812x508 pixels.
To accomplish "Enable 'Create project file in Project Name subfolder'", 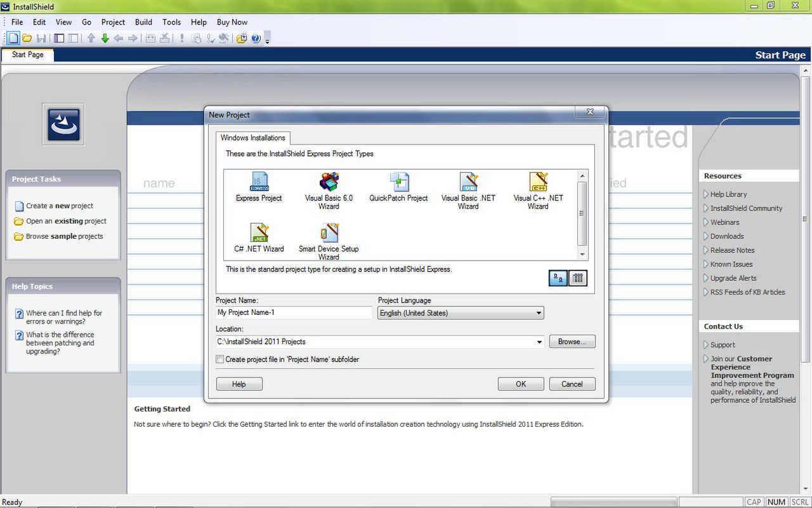I will (219, 359).
